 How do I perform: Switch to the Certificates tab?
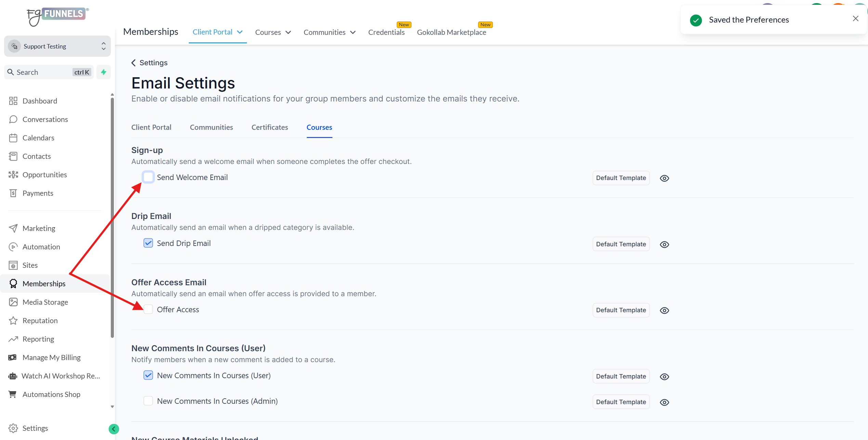[x=269, y=127]
